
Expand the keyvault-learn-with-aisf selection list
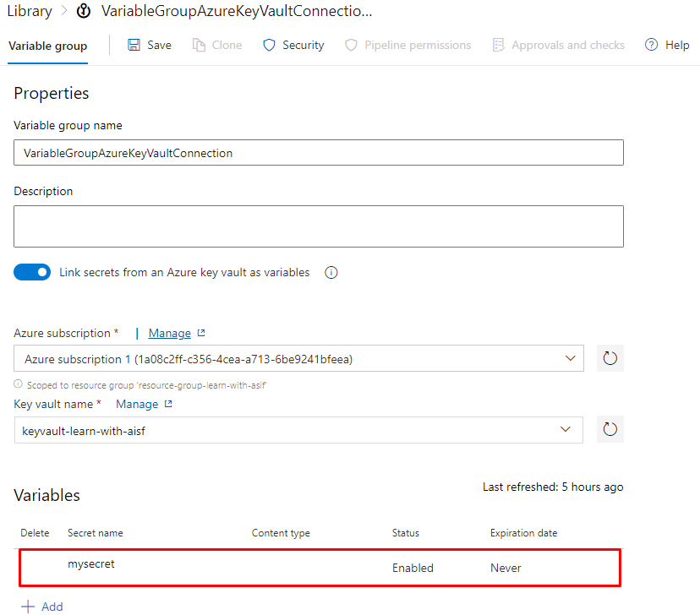click(566, 429)
